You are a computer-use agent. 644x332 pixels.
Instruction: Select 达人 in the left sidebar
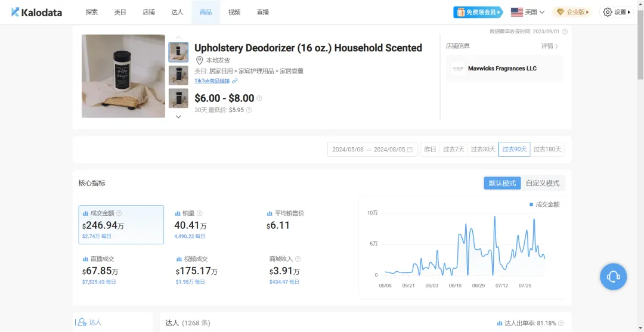(x=89, y=322)
